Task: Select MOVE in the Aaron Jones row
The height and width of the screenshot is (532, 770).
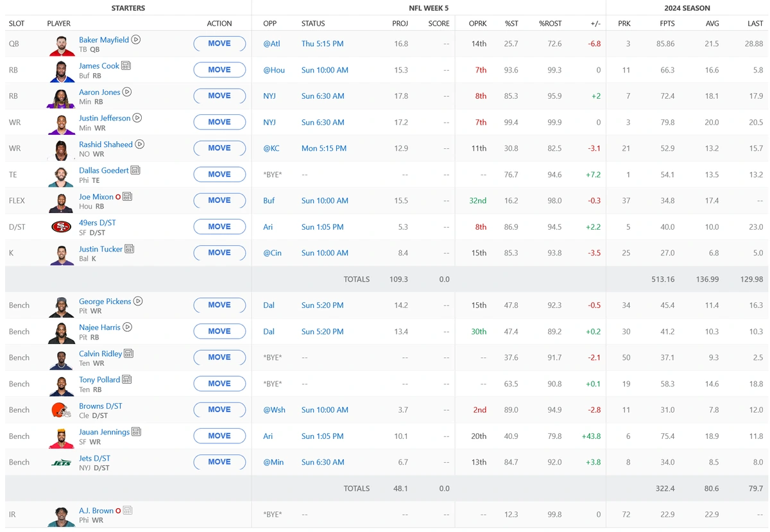Action: [x=219, y=96]
